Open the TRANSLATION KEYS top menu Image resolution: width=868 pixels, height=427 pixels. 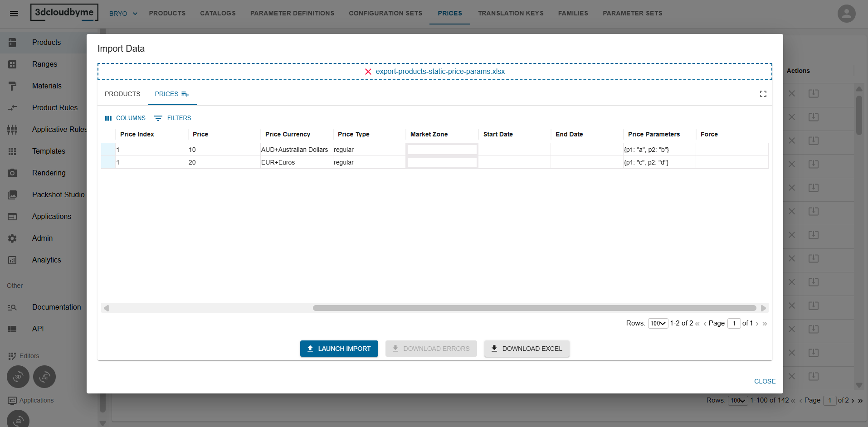click(x=511, y=13)
